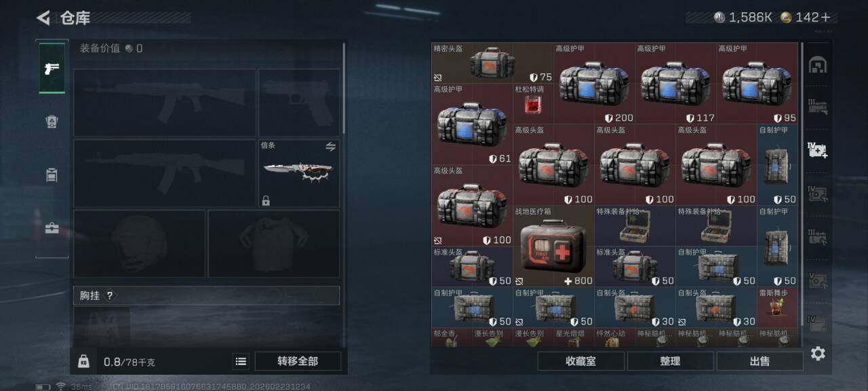
Task: Click the lock icon on the knife slot
Action: pos(266,200)
